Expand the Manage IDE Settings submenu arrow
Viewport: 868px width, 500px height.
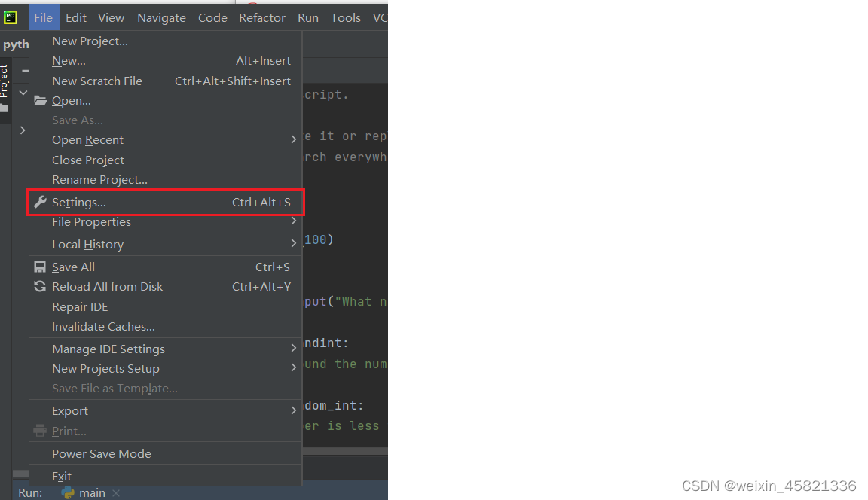point(293,349)
